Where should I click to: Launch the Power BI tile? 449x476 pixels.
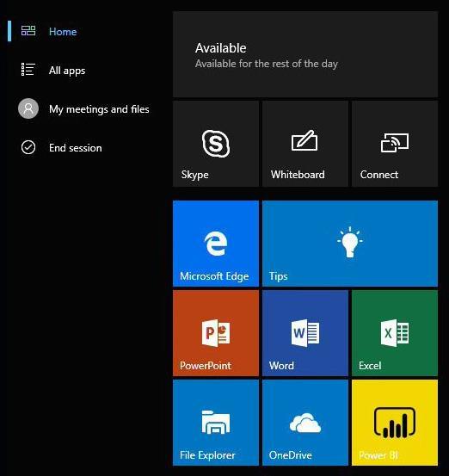click(x=395, y=423)
